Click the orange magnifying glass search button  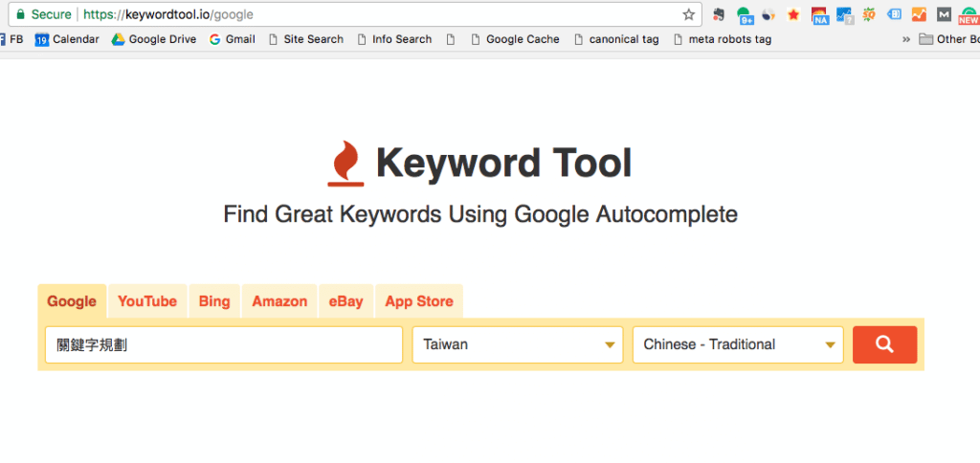coord(884,344)
